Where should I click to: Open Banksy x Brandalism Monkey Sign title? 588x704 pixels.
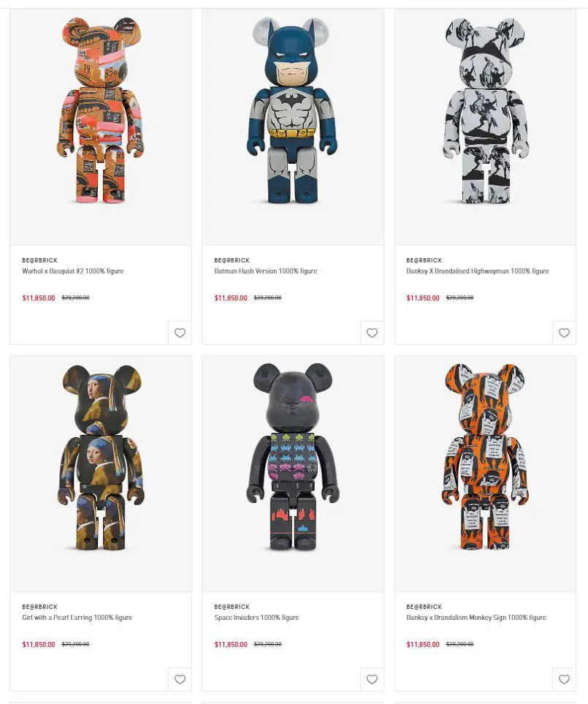point(476,617)
